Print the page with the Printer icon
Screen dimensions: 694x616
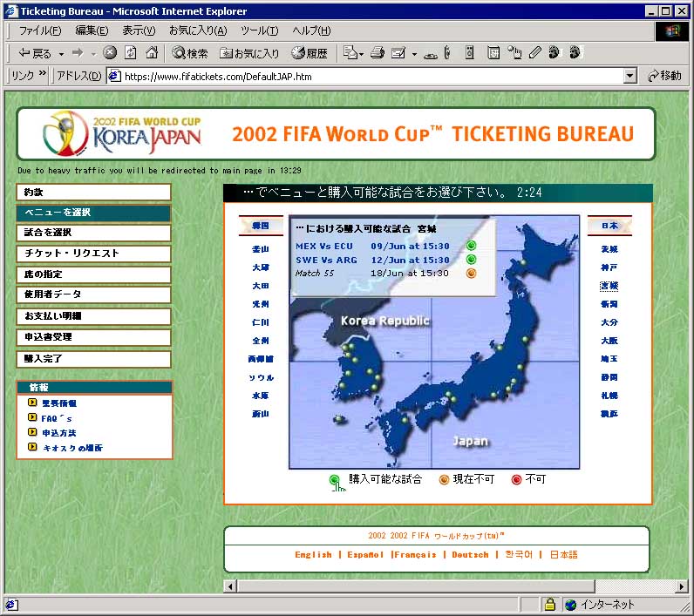coord(378,52)
